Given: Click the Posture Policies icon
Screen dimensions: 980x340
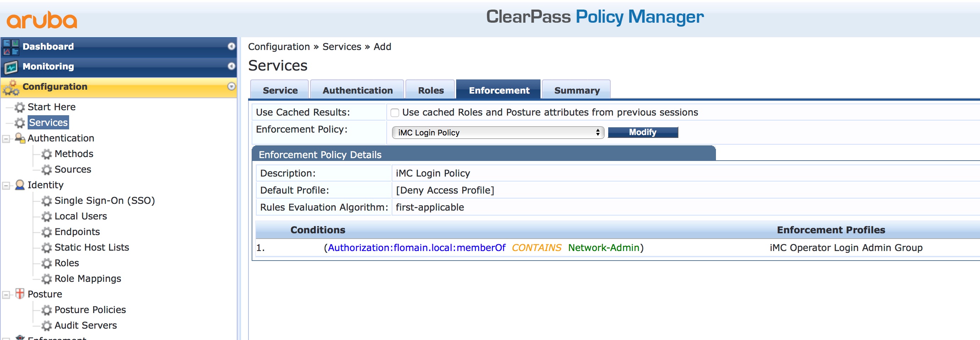Looking at the screenshot, I should click(x=46, y=310).
